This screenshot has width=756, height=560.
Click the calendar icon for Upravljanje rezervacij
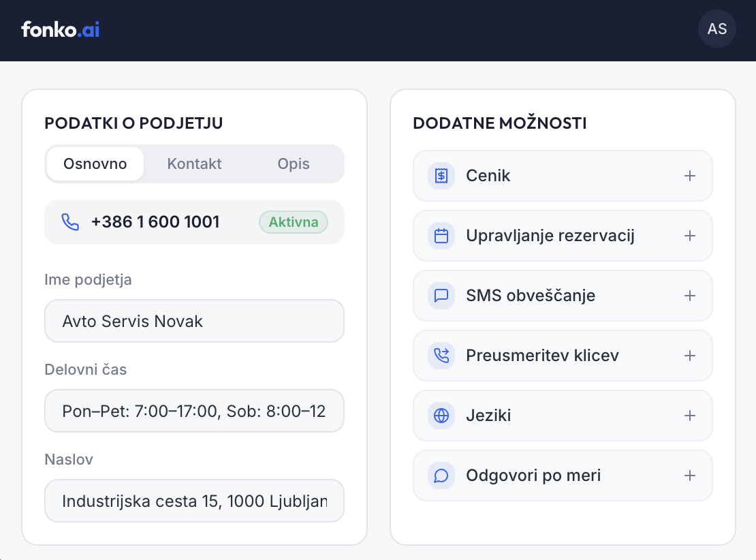pos(441,236)
